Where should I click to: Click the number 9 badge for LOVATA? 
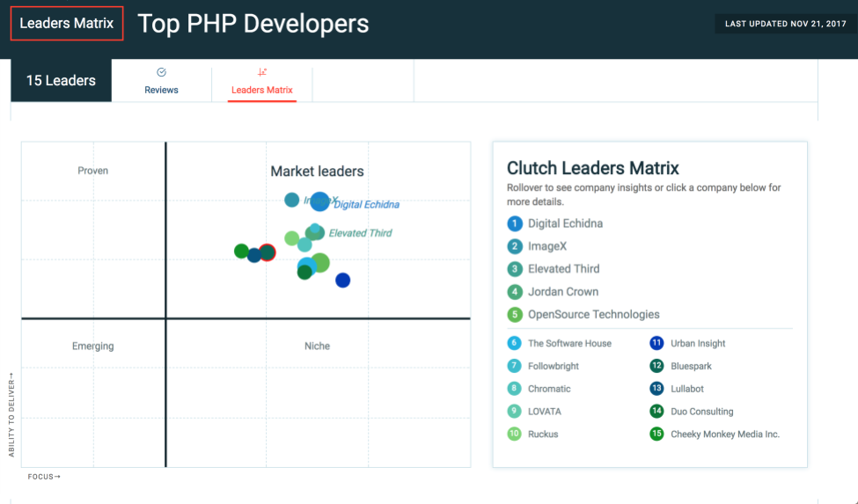click(515, 411)
